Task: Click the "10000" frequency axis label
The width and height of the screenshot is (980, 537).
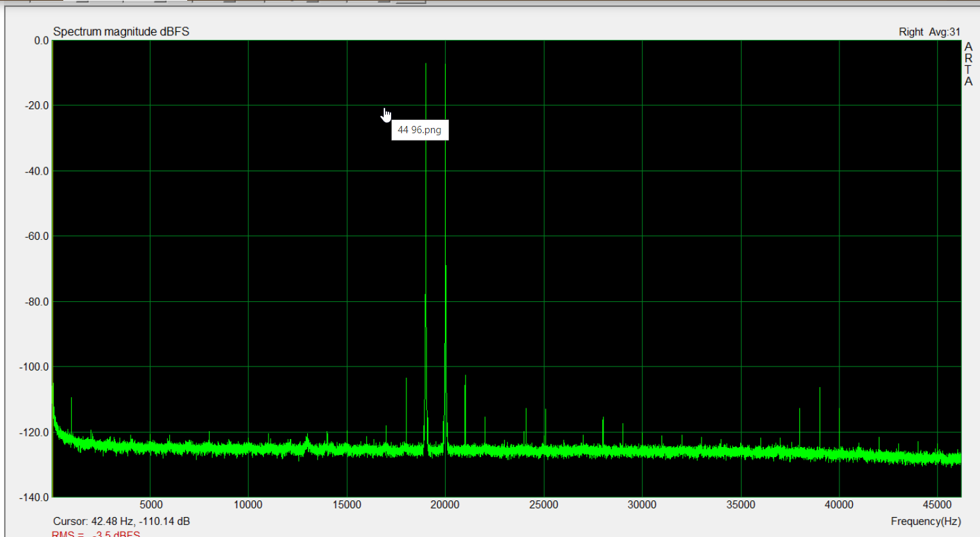Action: (x=248, y=505)
